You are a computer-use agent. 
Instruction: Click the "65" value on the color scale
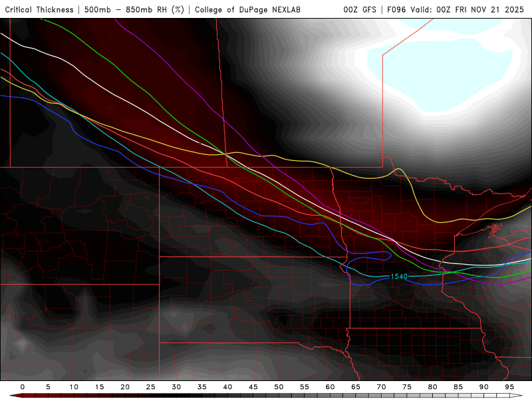356,387
